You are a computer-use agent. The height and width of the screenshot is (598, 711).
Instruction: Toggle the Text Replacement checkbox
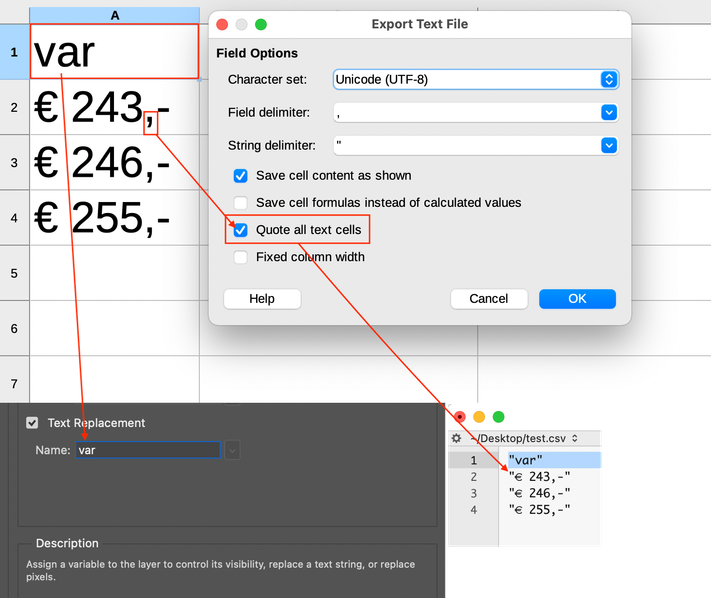click(32, 423)
